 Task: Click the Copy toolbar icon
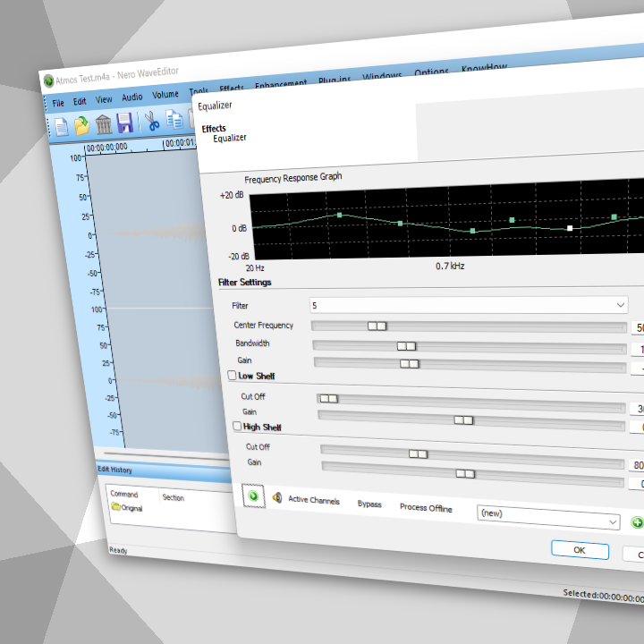click(174, 121)
